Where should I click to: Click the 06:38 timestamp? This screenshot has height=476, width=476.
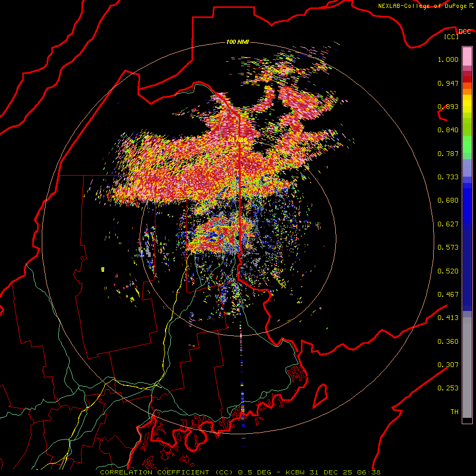369,472
